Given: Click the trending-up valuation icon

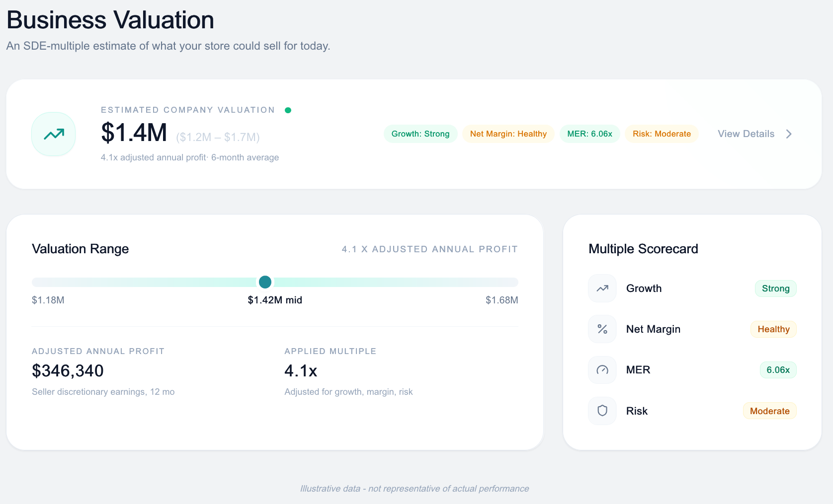Looking at the screenshot, I should click(x=54, y=134).
